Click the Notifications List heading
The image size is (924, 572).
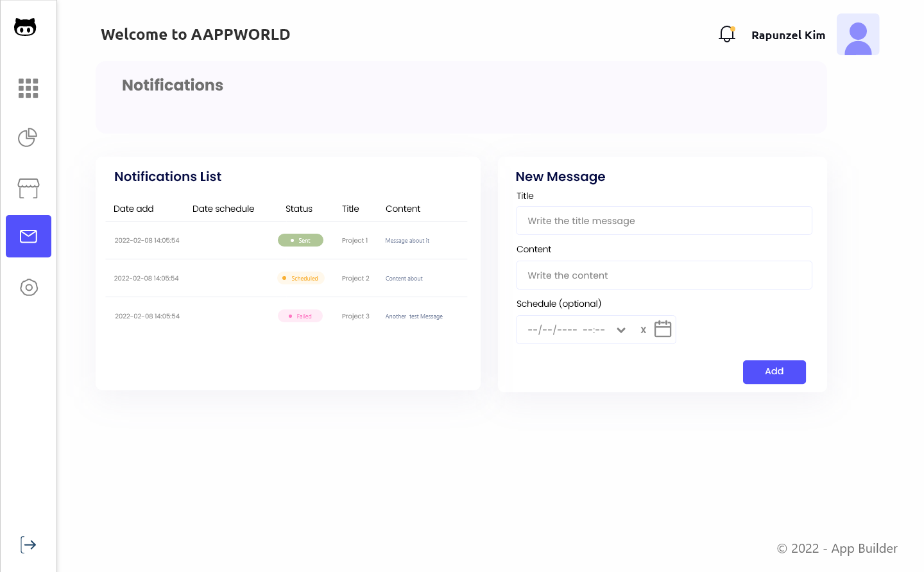[167, 177]
